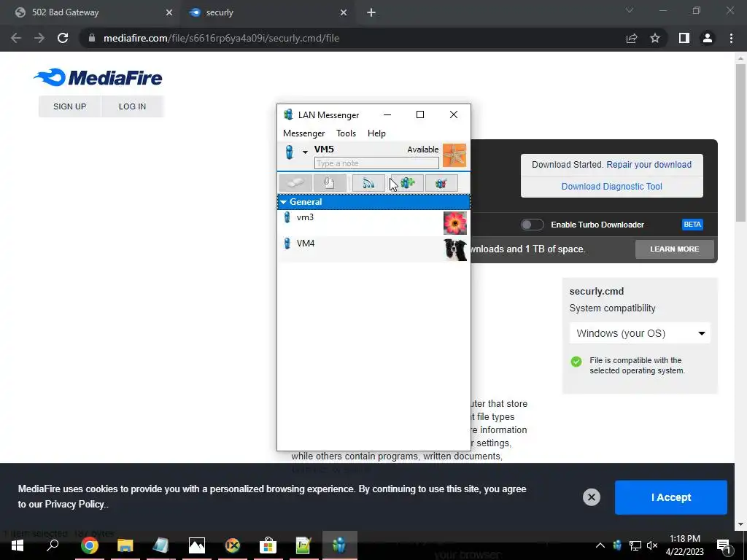Open the Chrome profile icon
This screenshot has width=747, height=560.
pos(708,38)
